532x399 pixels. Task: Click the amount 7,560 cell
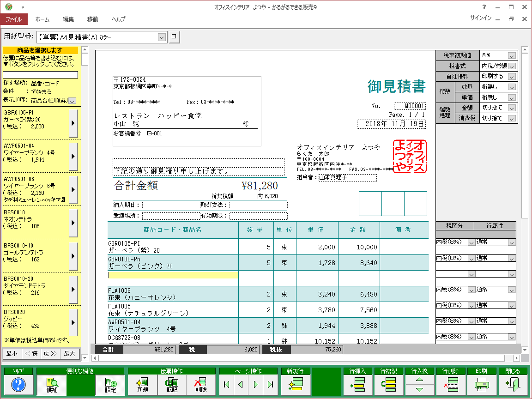359,310
